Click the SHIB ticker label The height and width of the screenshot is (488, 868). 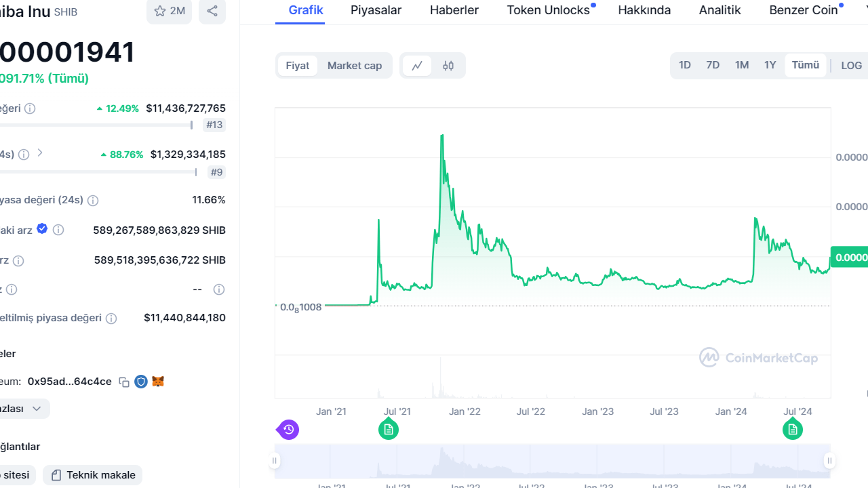[x=65, y=12]
